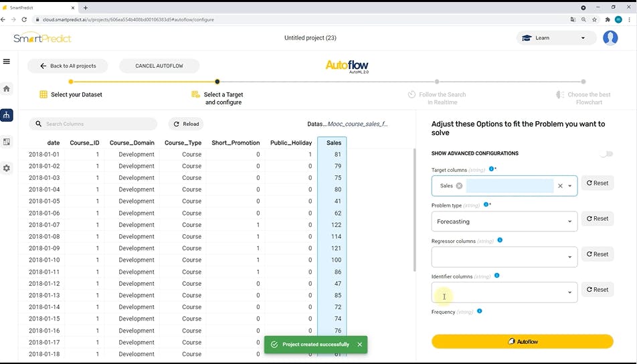637x364 pixels.
Task: Bookmark this page with star icon
Action: coord(594,19)
